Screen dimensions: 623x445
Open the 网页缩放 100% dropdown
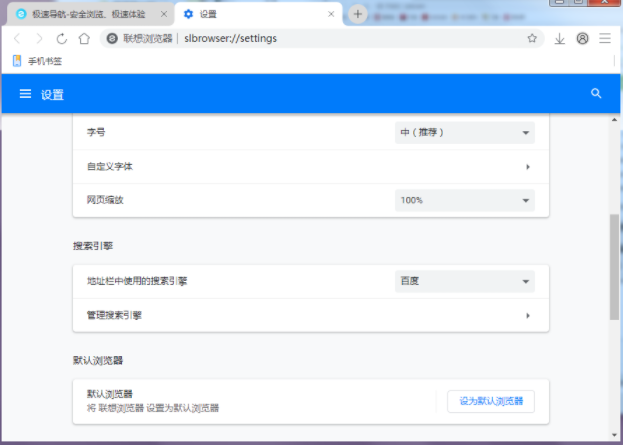[x=464, y=200]
